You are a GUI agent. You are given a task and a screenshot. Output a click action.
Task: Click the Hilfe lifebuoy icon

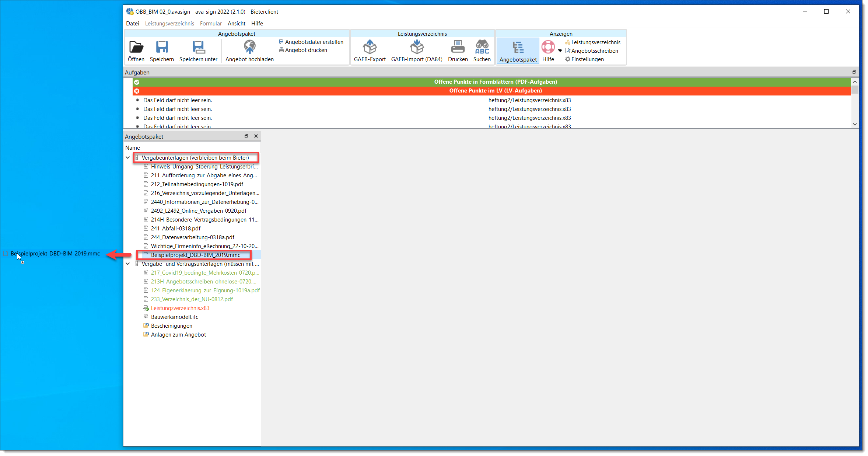click(548, 47)
